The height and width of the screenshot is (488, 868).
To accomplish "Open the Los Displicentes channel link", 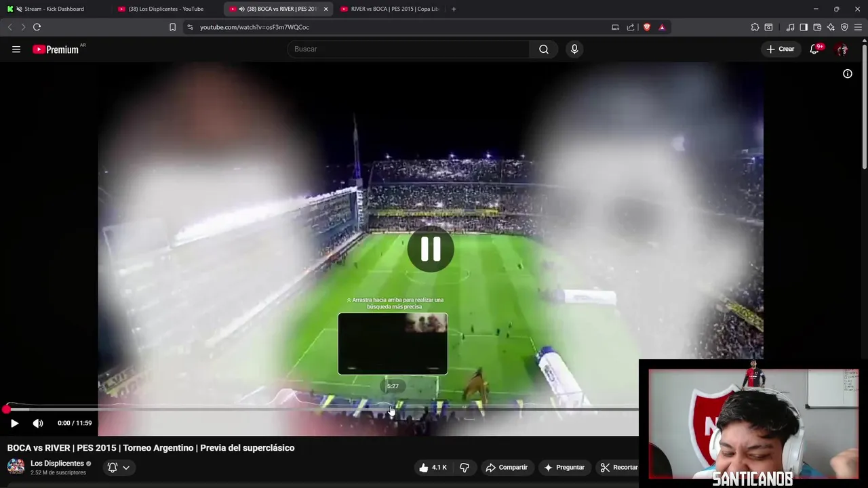I will point(57,464).
